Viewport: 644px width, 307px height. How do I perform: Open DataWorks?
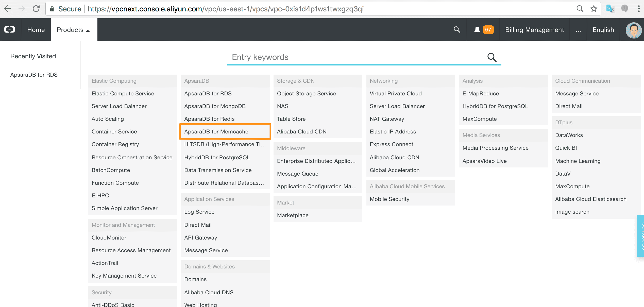click(x=569, y=135)
